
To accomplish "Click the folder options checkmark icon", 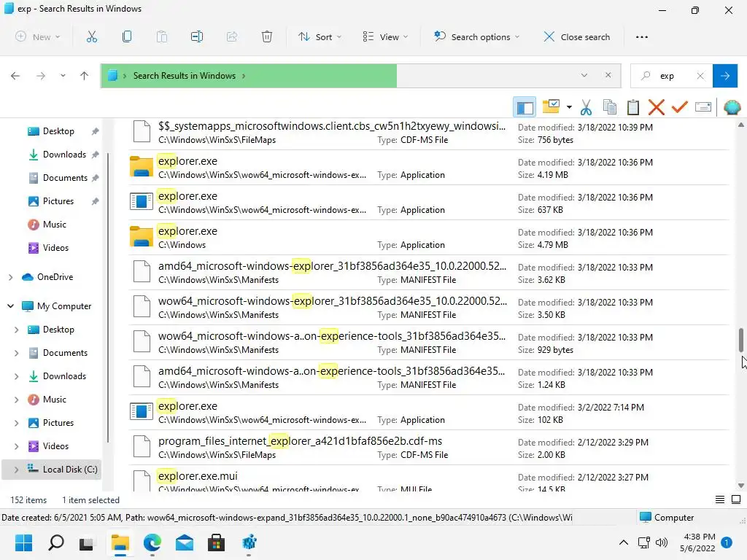I will pos(551,106).
